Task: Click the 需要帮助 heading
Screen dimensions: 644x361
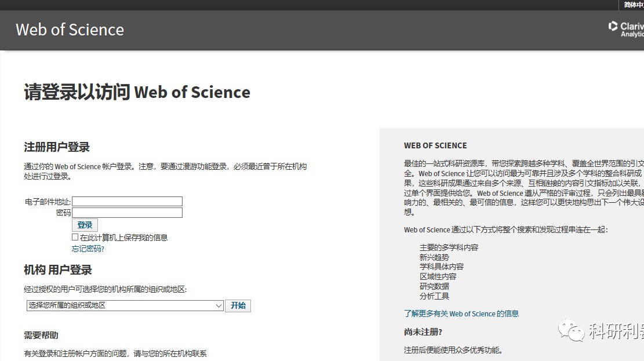Action: [x=41, y=335]
